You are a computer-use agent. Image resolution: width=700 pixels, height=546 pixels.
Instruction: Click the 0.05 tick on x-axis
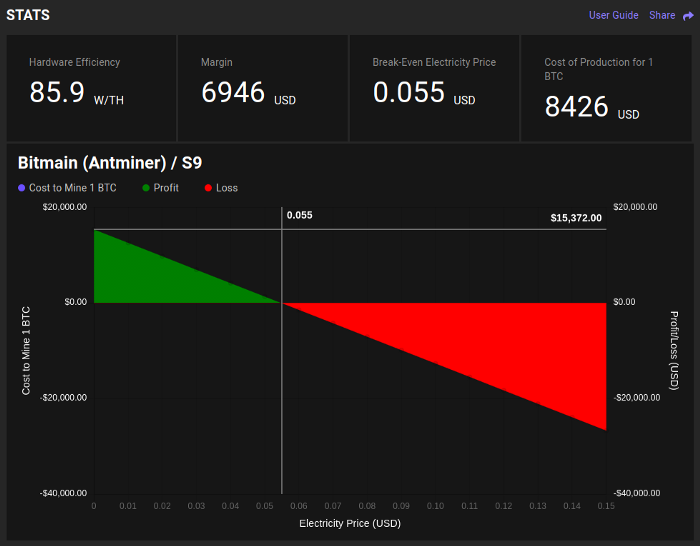click(265, 506)
